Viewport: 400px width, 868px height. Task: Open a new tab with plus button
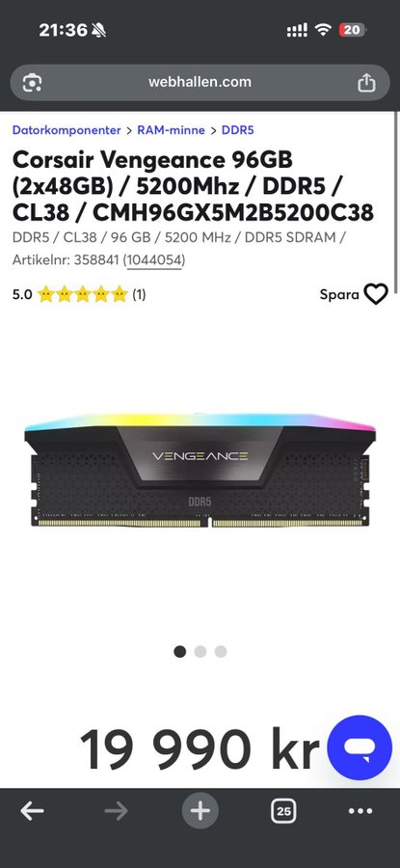200,811
